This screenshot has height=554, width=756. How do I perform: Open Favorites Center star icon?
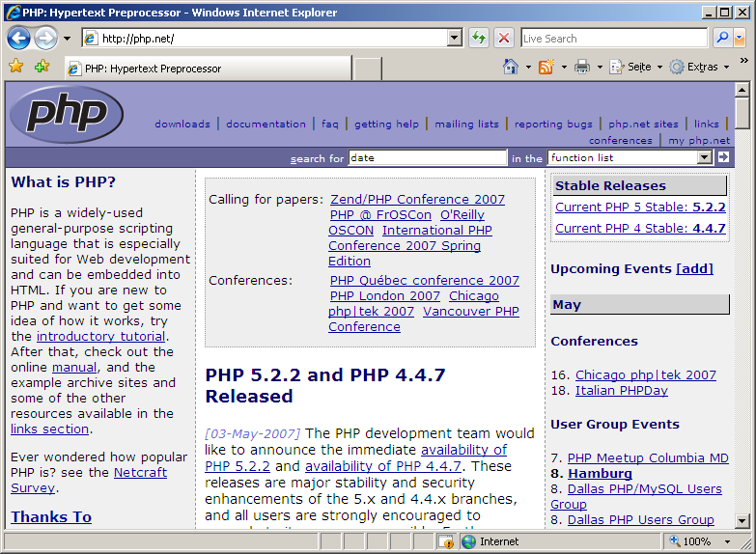15,66
